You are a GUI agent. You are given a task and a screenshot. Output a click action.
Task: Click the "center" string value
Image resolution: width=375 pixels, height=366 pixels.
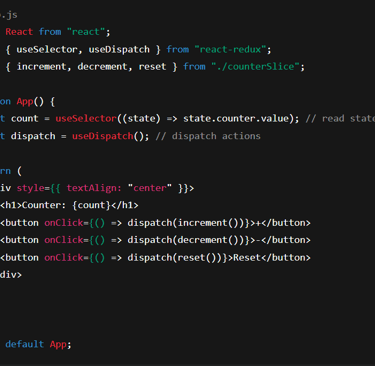pos(150,188)
